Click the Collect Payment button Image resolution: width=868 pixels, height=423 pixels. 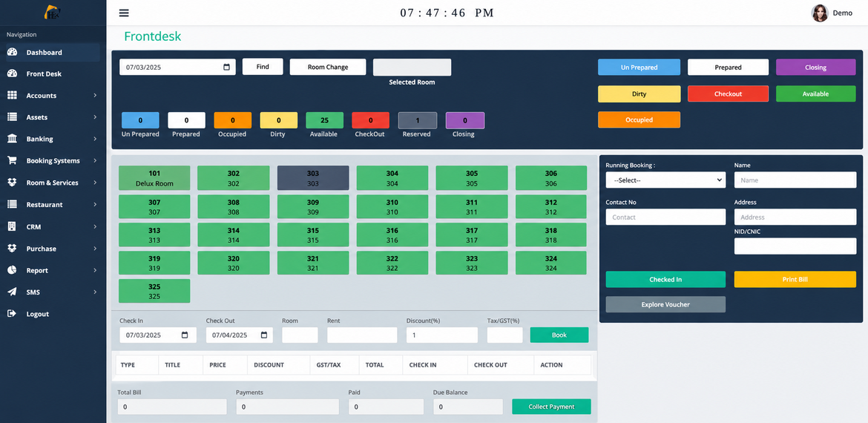pos(551,407)
